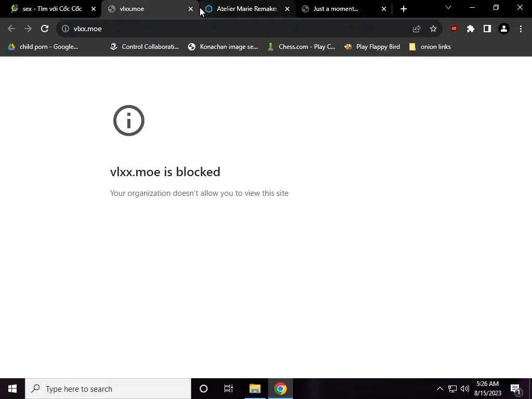Screen dimensions: 532x399
Task: Click "Your organization doesn't allow" message text
Action: (x=199, y=193)
